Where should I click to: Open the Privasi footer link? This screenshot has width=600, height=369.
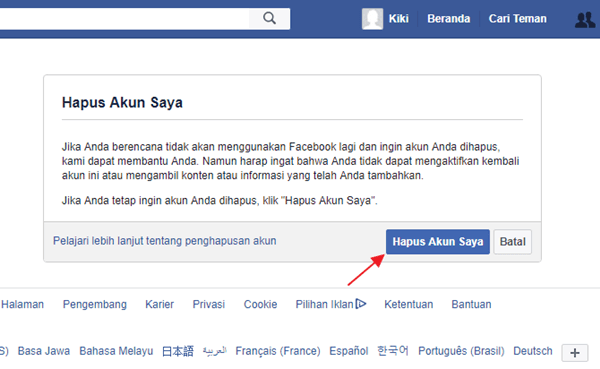[x=209, y=304]
